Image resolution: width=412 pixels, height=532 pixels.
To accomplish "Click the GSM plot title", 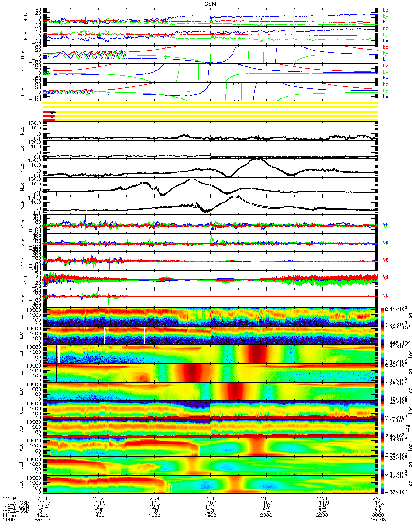I will (x=210, y=4).
